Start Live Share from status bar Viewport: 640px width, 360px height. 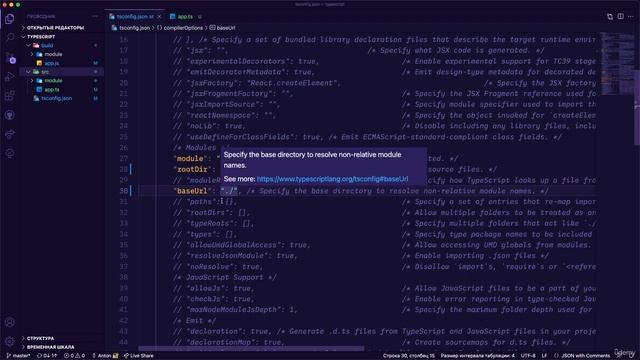[x=139, y=356]
